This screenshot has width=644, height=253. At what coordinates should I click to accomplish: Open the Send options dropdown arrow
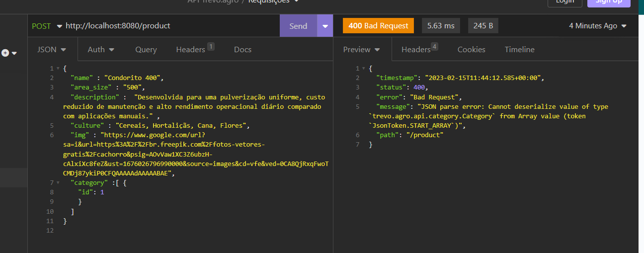[x=325, y=26]
